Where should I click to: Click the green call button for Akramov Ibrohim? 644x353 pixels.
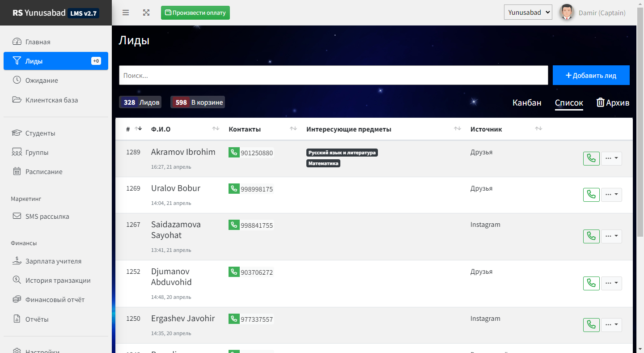(x=591, y=158)
